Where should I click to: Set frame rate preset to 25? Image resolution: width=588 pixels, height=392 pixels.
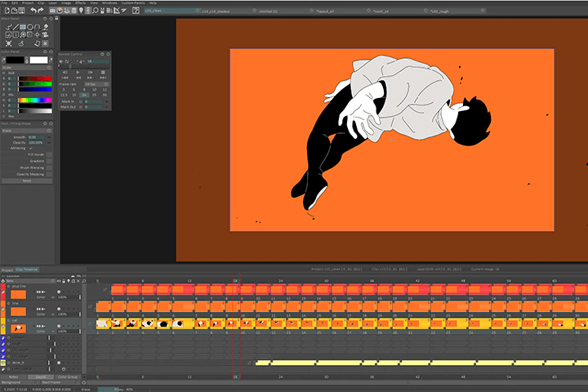point(94,95)
